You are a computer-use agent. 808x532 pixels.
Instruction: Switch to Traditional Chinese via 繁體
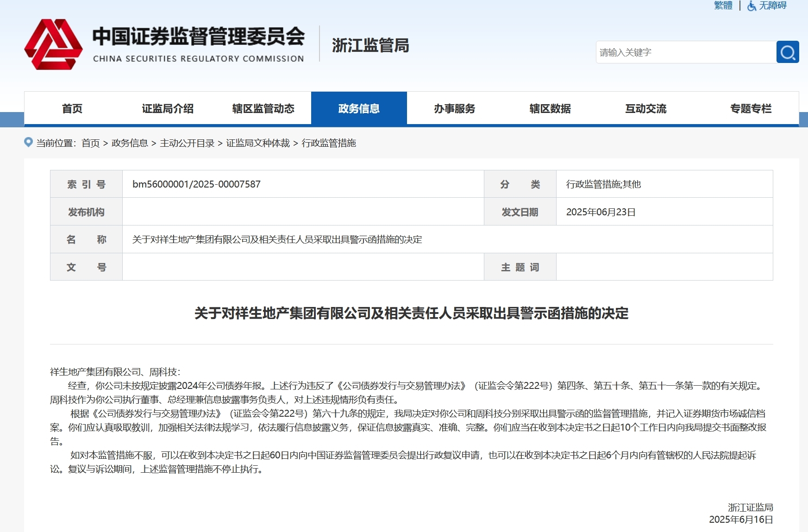click(x=723, y=6)
